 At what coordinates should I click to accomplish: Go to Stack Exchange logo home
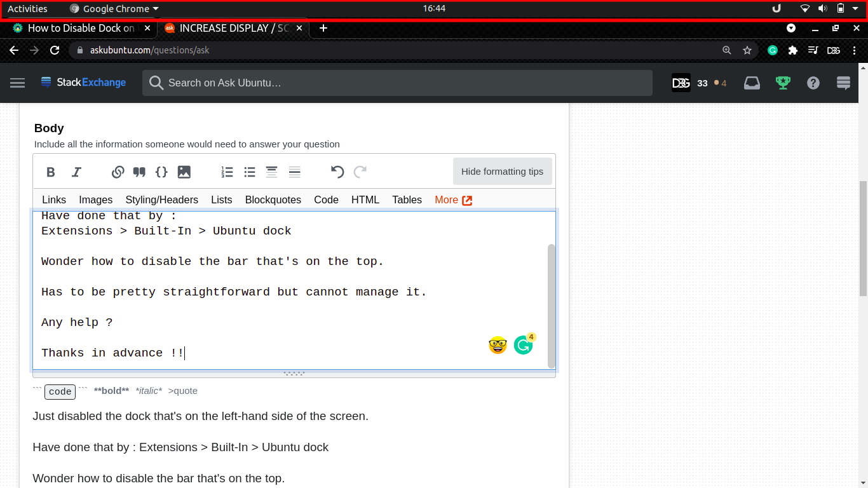[x=83, y=83]
